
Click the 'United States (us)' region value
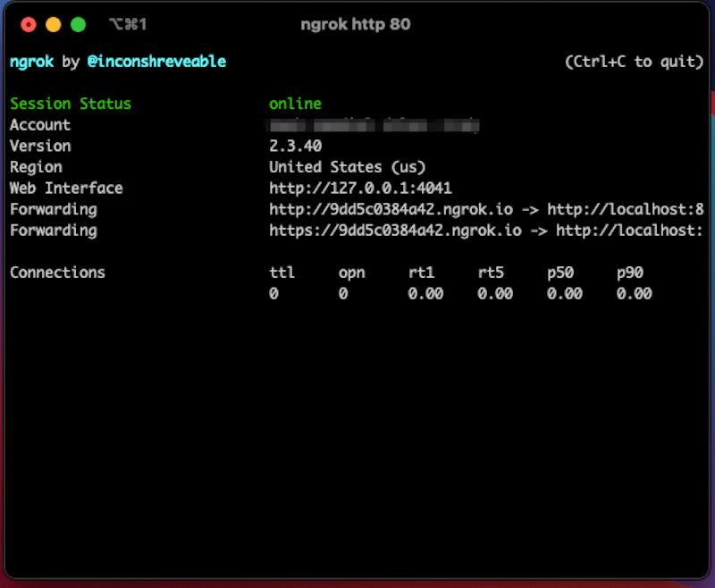coord(348,167)
